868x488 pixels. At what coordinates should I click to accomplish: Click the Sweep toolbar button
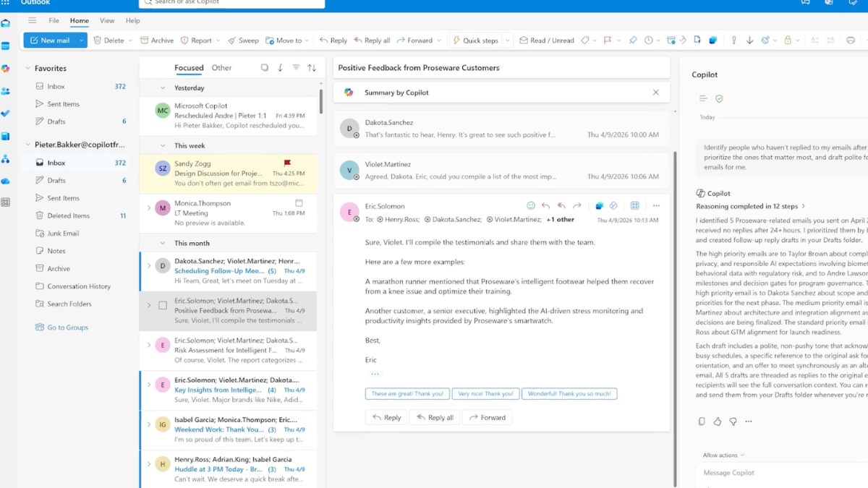pyautogui.click(x=243, y=40)
